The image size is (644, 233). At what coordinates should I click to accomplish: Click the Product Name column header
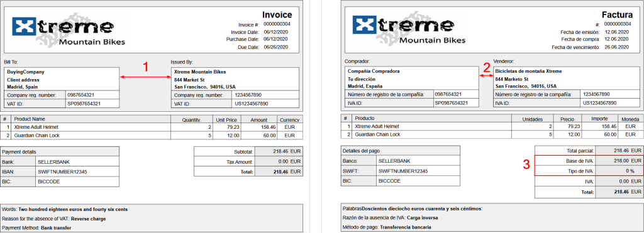[30, 119]
